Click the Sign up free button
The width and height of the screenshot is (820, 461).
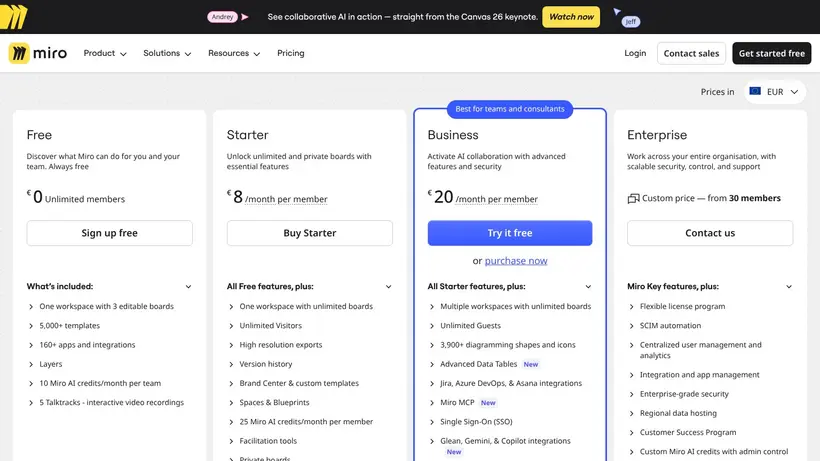click(x=109, y=233)
